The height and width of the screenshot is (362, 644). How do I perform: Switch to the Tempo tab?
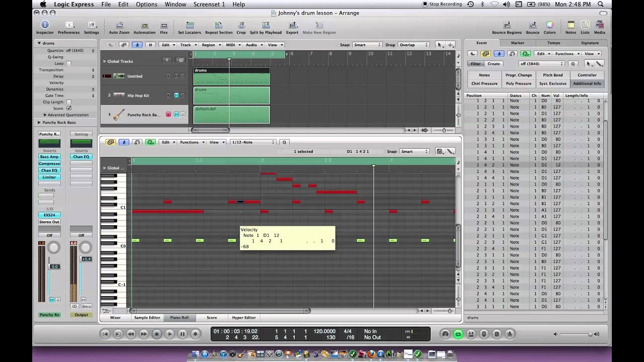pyautogui.click(x=553, y=43)
